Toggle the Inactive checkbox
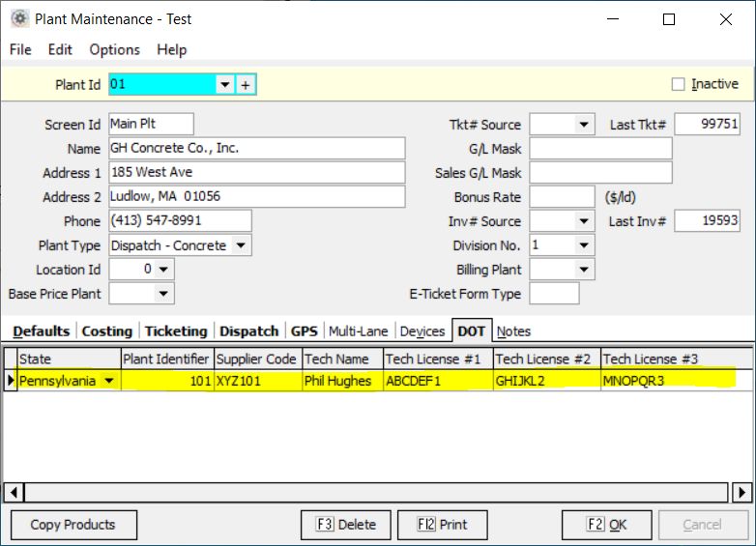 coord(679,84)
